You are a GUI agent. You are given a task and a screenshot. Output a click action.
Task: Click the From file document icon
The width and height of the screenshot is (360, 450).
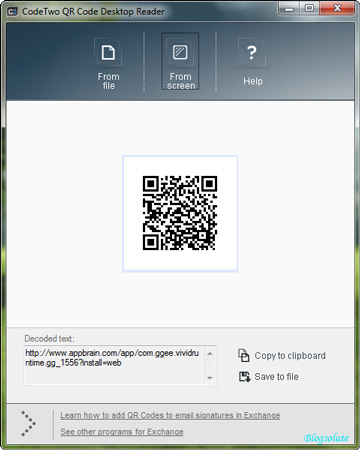tap(108, 53)
